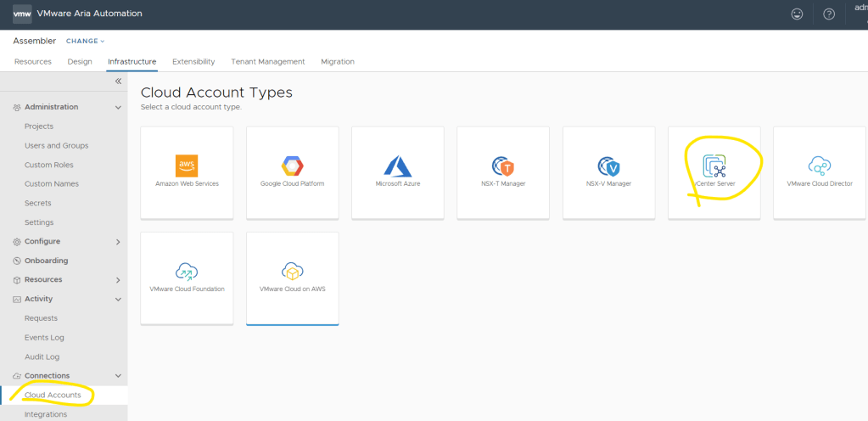Screen dimensions: 868x421
Task: Choose the VMware Cloud Director icon
Action: click(820, 166)
